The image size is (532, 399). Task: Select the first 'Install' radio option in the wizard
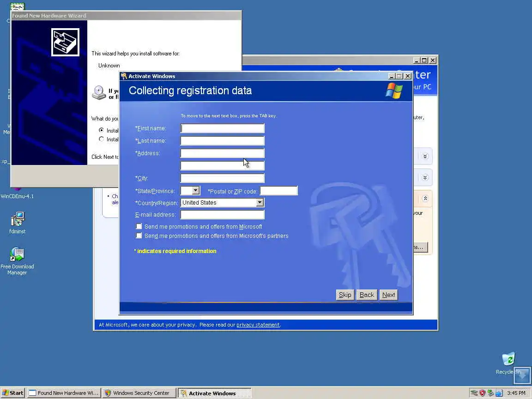click(101, 130)
